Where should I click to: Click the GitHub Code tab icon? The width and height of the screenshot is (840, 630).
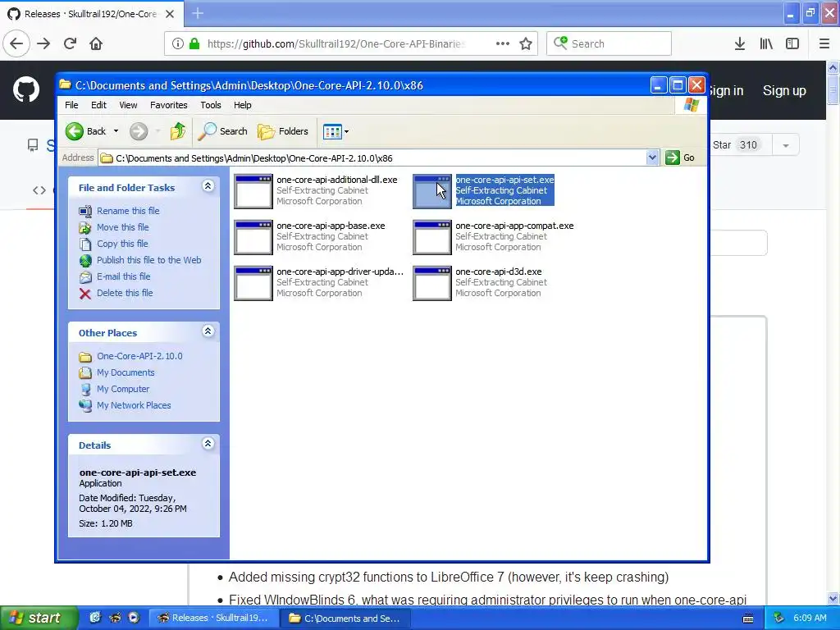tap(39, 190)
